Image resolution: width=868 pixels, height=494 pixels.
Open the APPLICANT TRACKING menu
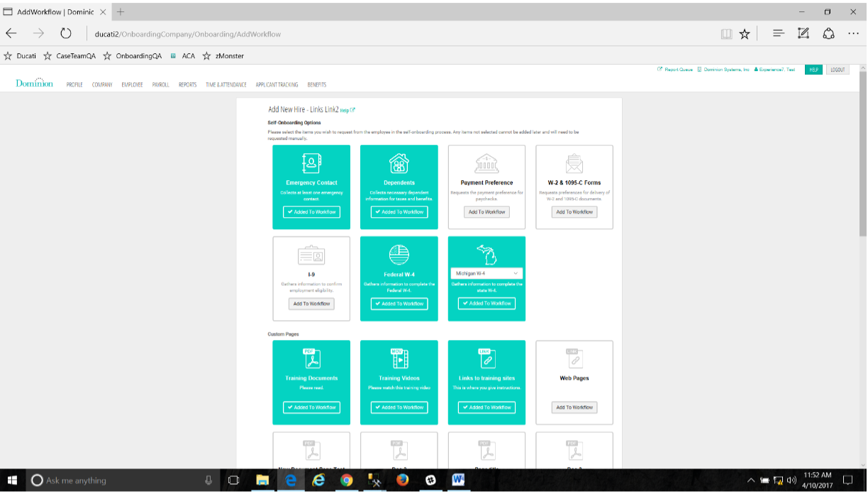pos(277,85)
